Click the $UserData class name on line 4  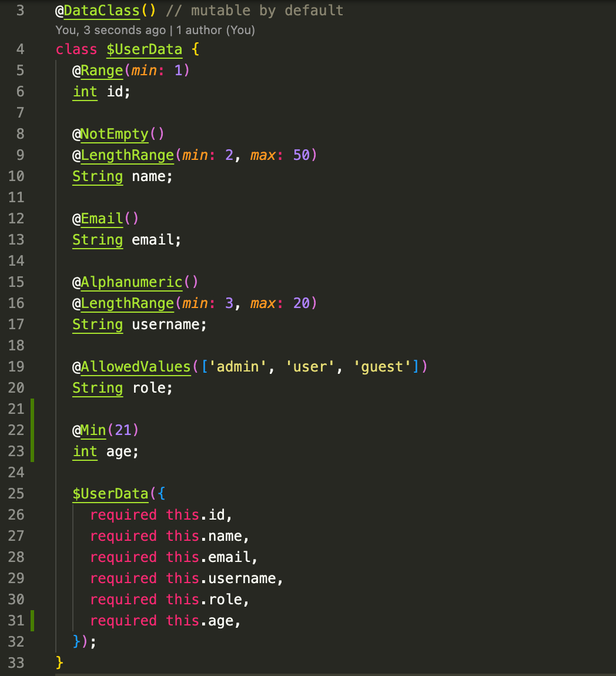point(144,49)
